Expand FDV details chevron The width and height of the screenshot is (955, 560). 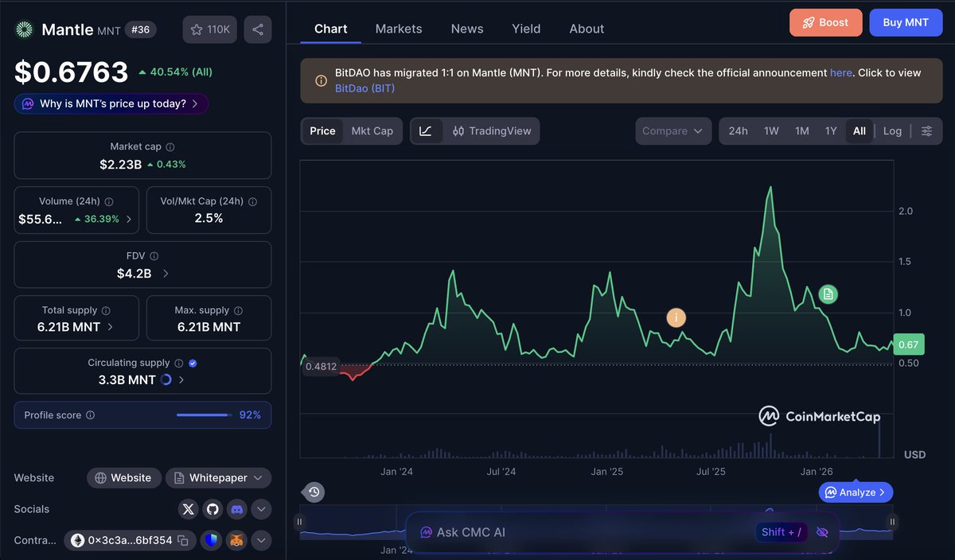(x=166, y=274)
